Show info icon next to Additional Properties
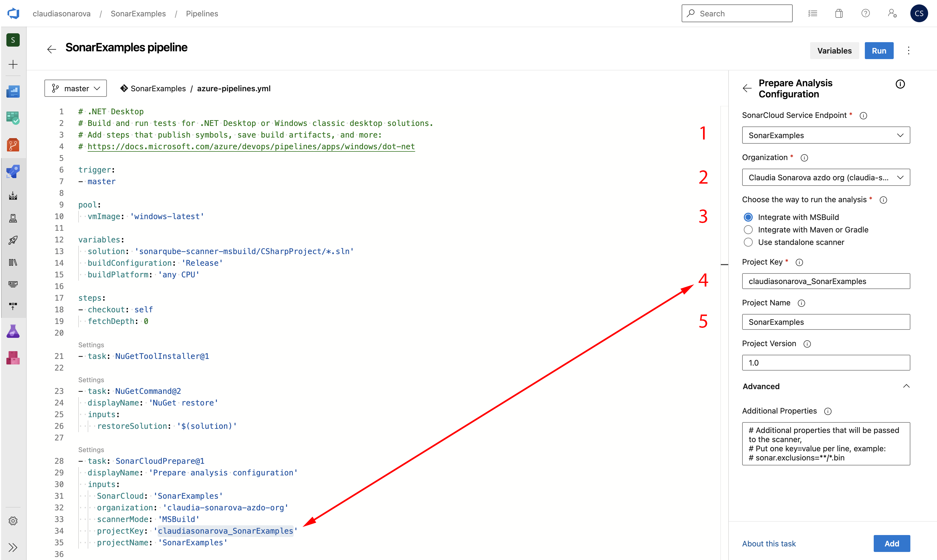 (x=828, y=412)
